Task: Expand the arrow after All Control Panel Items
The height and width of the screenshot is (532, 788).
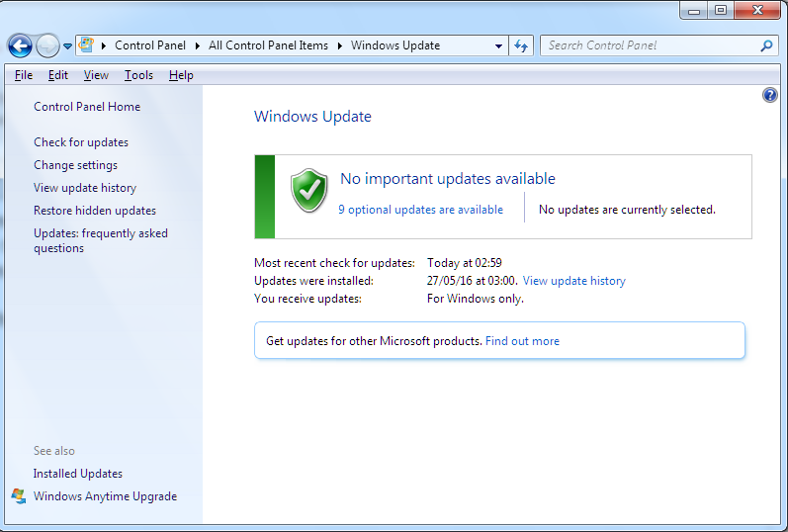Action: [340, 45]
